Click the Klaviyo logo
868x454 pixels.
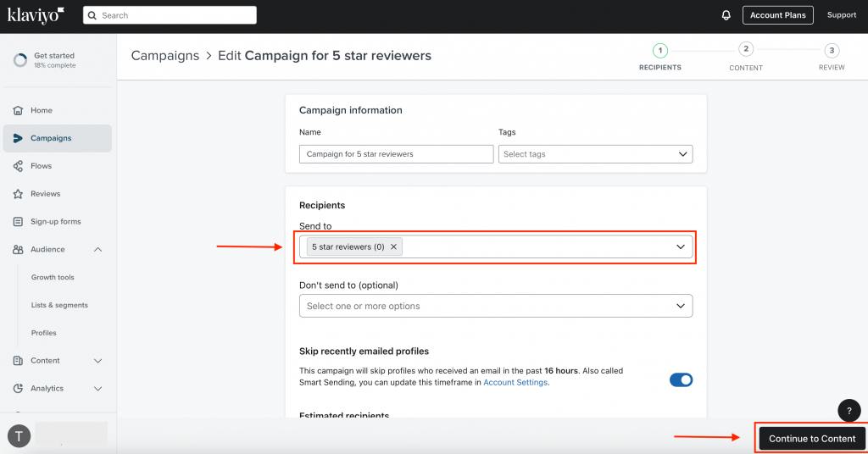point(36,15)
